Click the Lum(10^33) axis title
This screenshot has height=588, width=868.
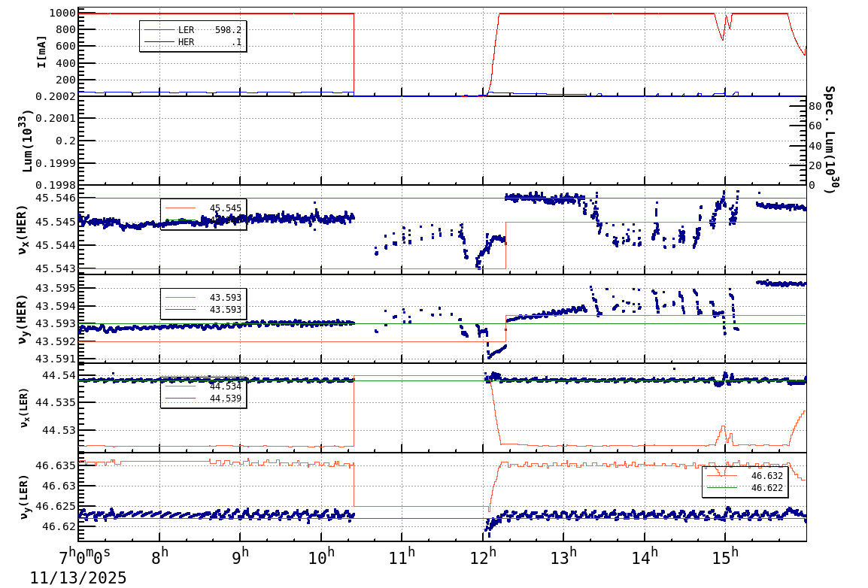28,141
